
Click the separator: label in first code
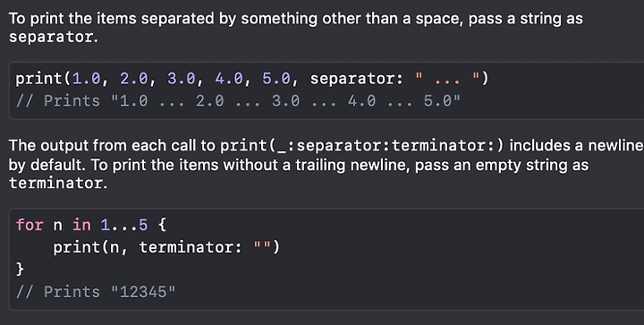point(357,79)
